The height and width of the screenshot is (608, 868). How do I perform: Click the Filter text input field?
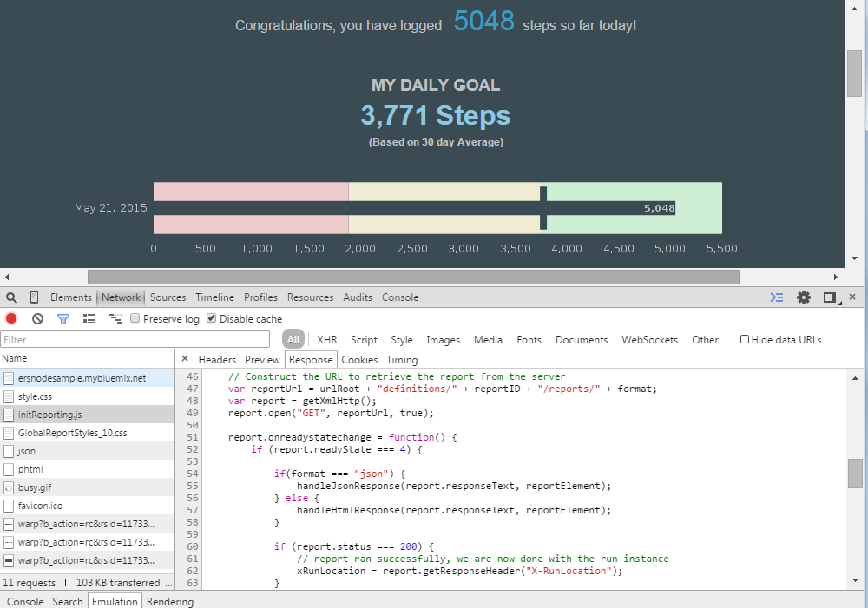(x=135, y=340)
